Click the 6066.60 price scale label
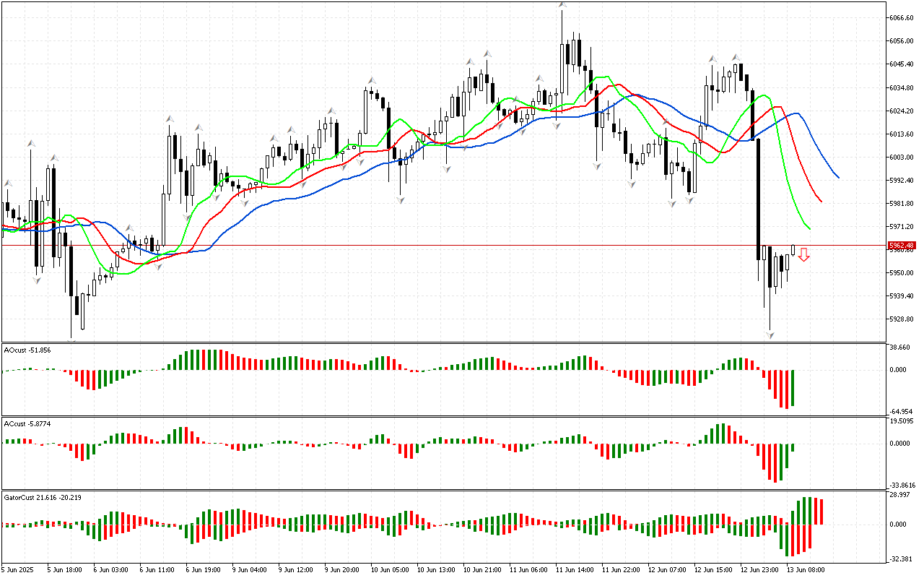This screenshot has height=578, width=924. coord(902,18)
